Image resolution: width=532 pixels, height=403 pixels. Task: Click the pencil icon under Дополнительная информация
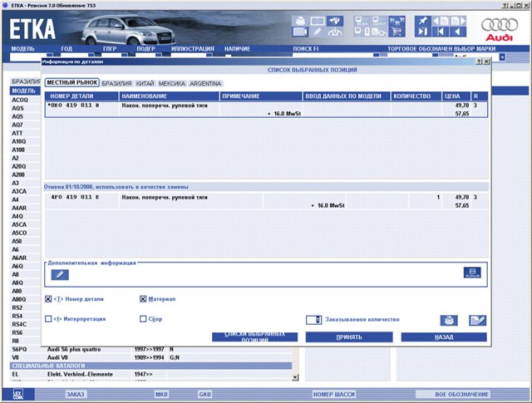60,274
